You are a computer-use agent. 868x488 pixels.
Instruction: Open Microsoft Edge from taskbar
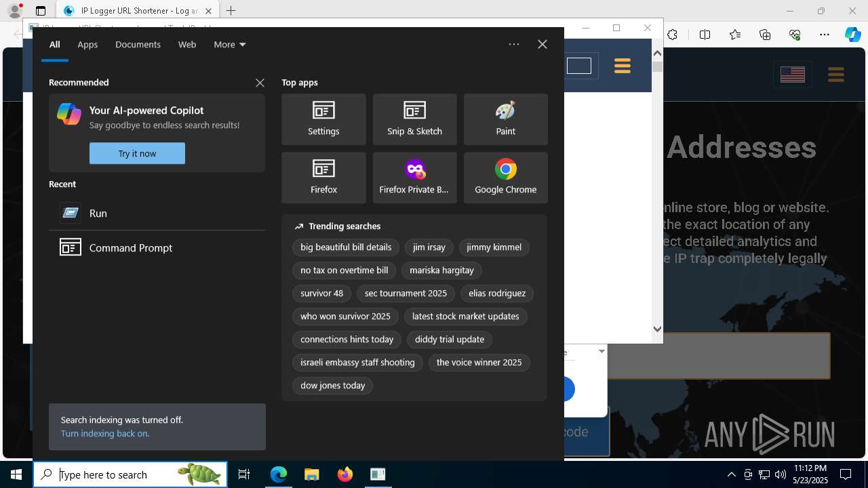[279, 474]
